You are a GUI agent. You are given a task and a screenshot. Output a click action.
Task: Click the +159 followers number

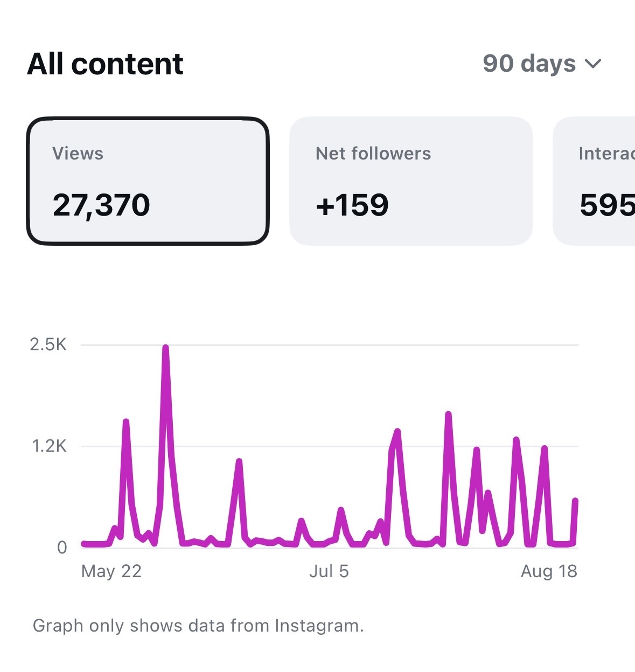(352, 205)
